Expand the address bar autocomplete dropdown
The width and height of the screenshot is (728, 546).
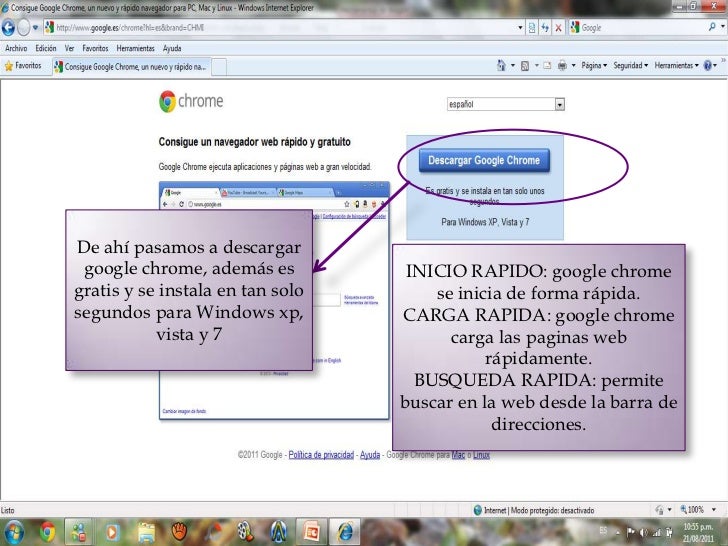[520, 28]
